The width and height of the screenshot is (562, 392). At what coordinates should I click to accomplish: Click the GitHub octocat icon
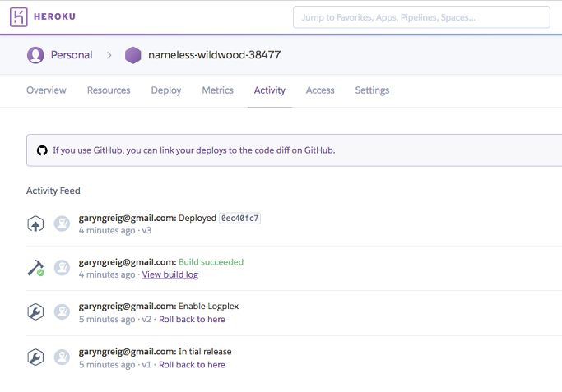[42, 150]
